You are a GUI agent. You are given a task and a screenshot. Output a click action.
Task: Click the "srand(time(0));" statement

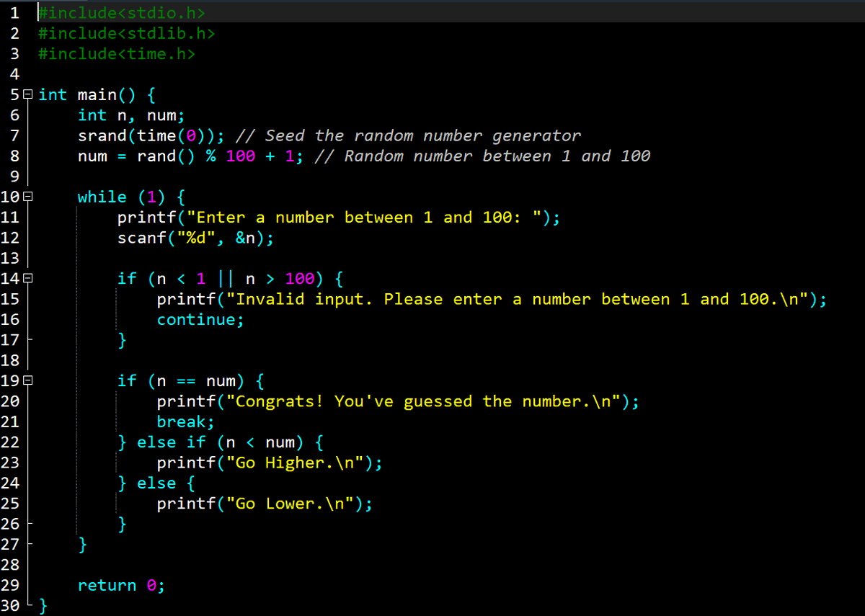tap(151, 135)
